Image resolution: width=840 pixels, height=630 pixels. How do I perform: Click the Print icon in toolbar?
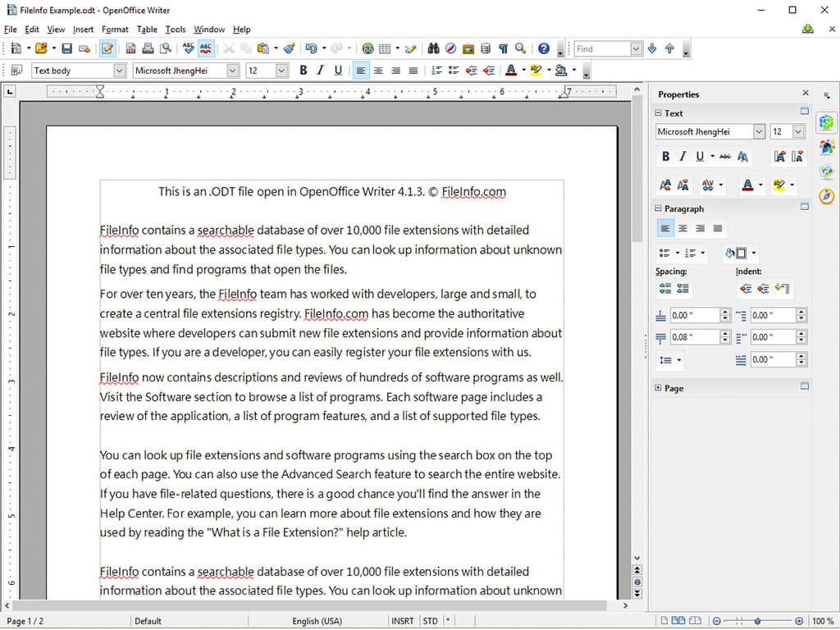click(x=148, y=49)
